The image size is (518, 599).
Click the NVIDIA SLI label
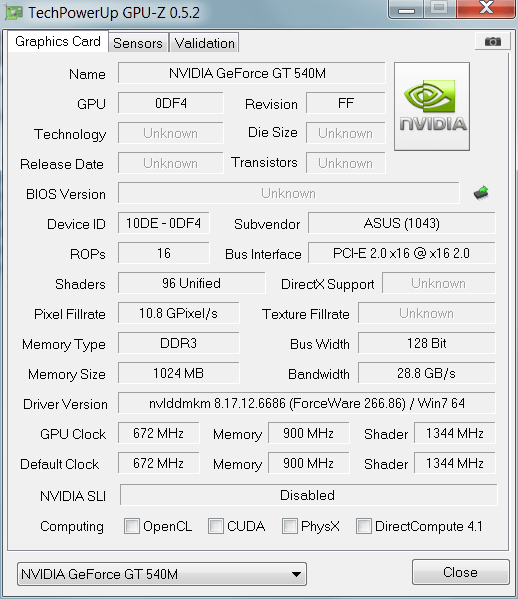(73, 496)
